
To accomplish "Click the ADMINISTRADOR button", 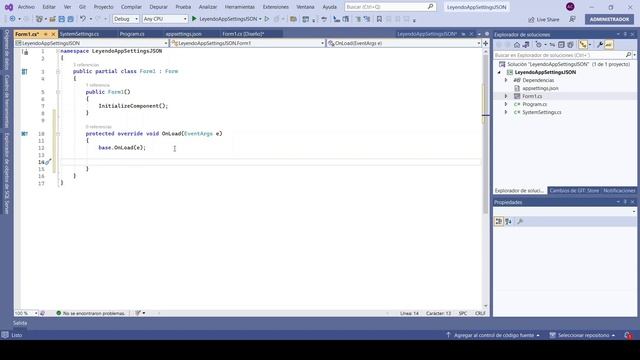I will point(609,19).
